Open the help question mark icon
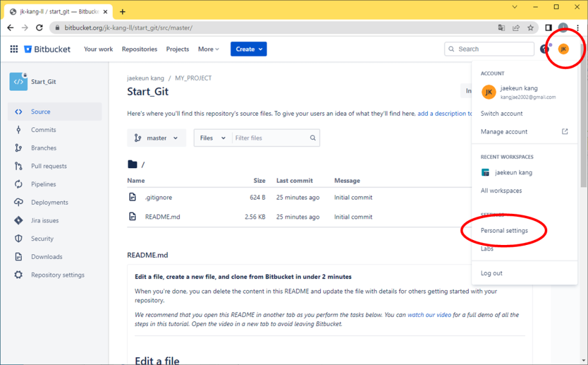This screenshot has width=588, height=365. pyautogui.click(x=544, y=49)
